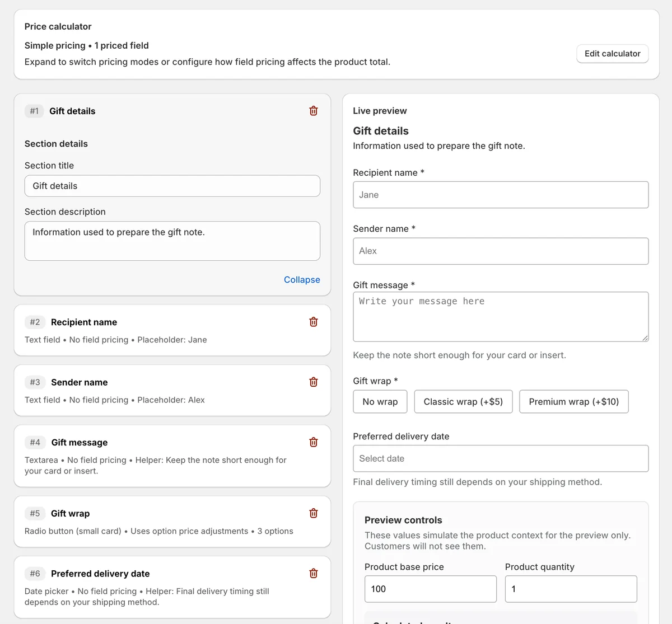Screen dimensions: 672x624
Task: Click 'Text field • No field pricing • Placeholder: Jane'
Action: 116,340
